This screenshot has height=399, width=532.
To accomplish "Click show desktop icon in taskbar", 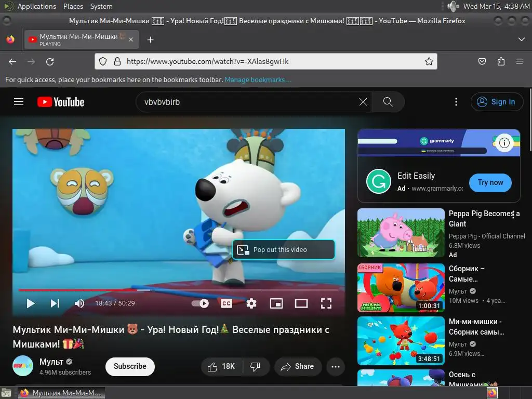I will pyautogui.click(x=6, y=393).
